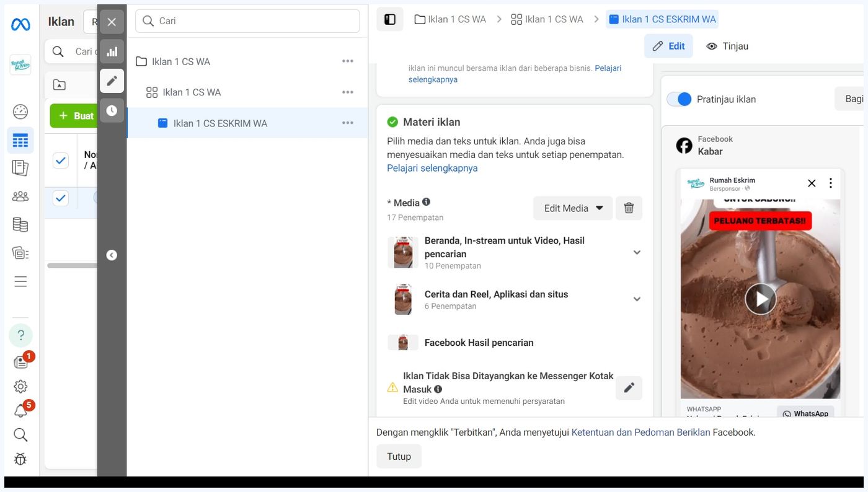Click the folder-plus icon in toolbar
The image size is (868, 492).
(x=60, y=85)
